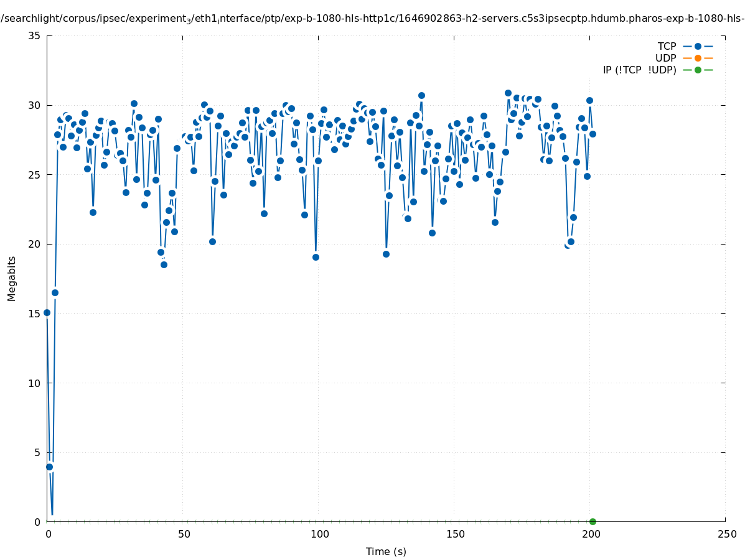Select the UDP legend label
Screen dimensions: 745x560
pyautogui.click(x=665, y=58)
